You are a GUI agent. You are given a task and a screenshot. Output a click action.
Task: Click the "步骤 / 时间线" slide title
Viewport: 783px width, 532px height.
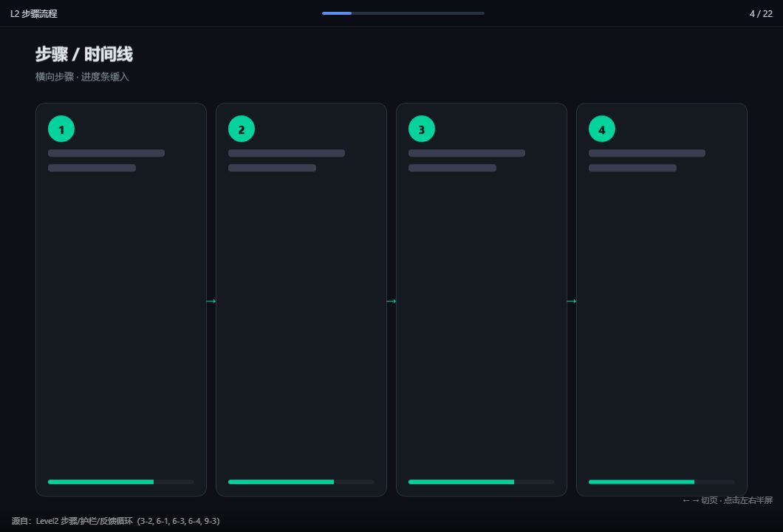coord(84,55)
